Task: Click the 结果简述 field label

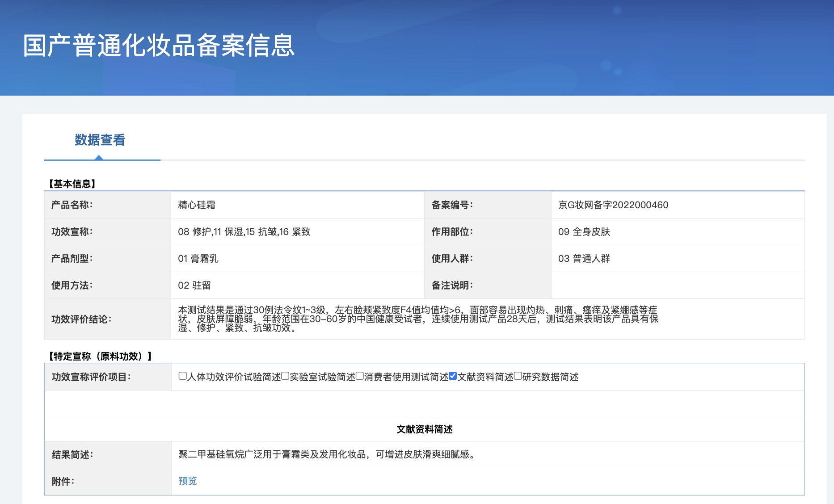Action: tap(72, 455)
